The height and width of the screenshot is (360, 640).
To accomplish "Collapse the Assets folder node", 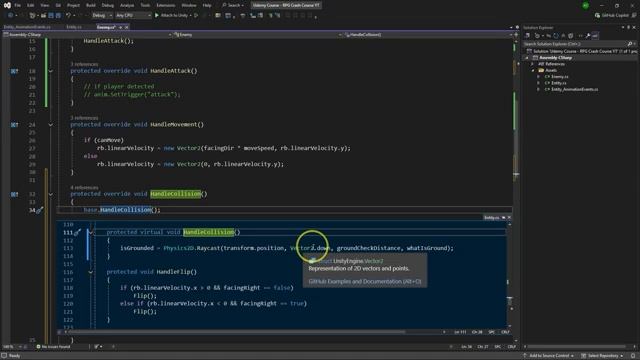I will point(533,71).
